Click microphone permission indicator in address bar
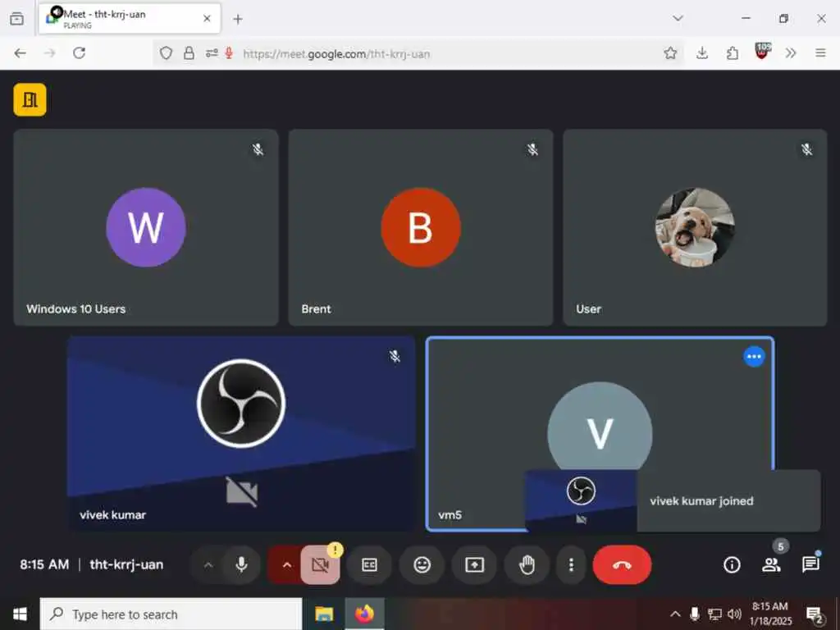The image size is (840, 630). click(229, 53)
